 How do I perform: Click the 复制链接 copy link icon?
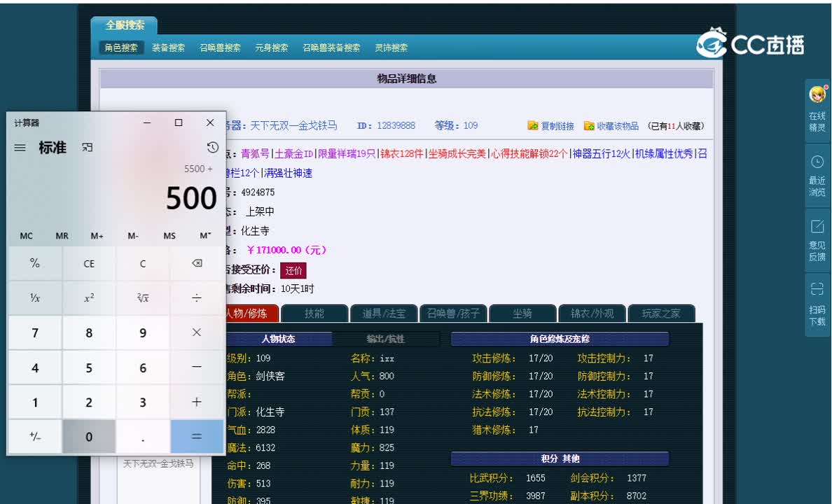coord(533,126)
